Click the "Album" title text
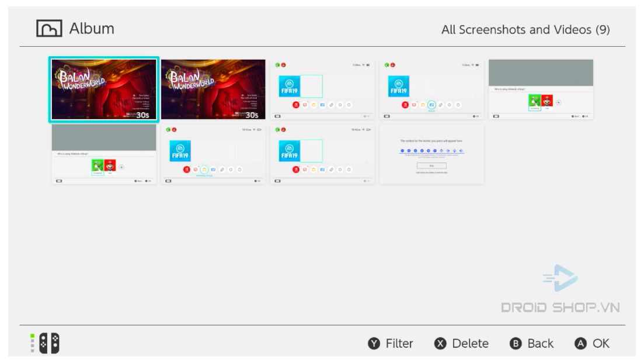 point(92,29)
